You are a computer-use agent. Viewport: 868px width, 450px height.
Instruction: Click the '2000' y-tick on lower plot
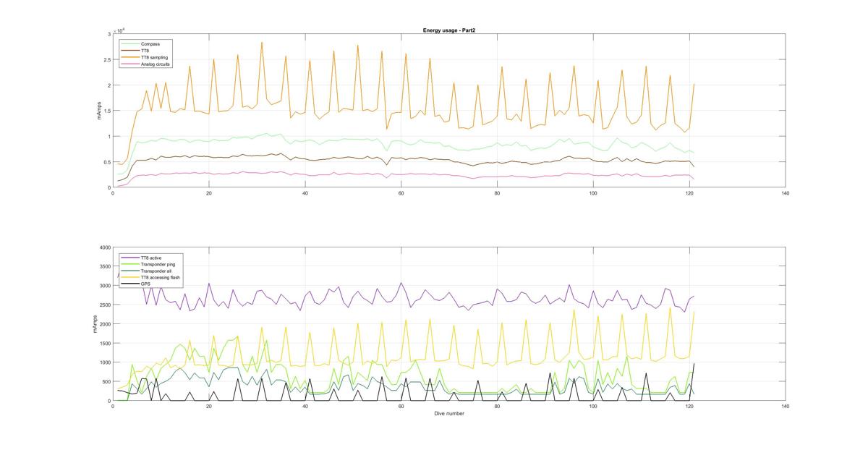(x=105, y=324)
